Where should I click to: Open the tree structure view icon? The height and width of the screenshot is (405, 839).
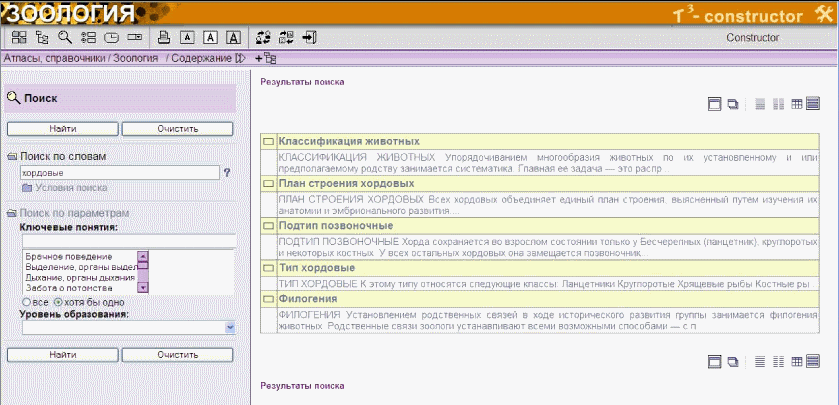pos(42,38)
